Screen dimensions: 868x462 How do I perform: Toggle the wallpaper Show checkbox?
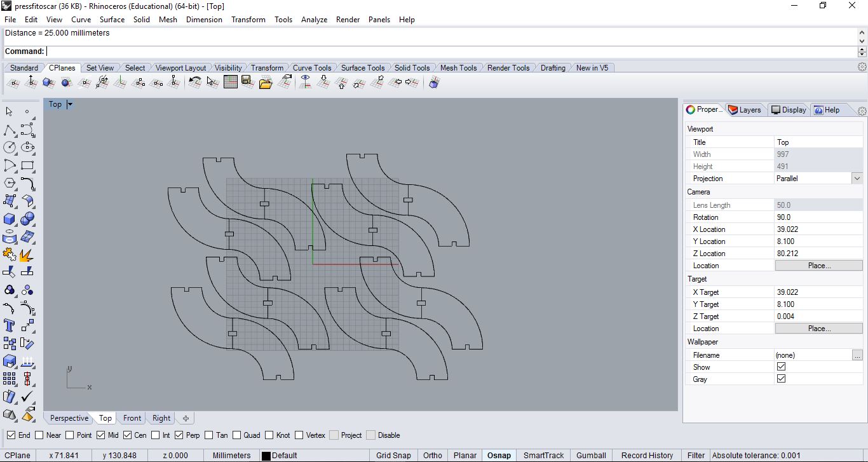[781, 367]
